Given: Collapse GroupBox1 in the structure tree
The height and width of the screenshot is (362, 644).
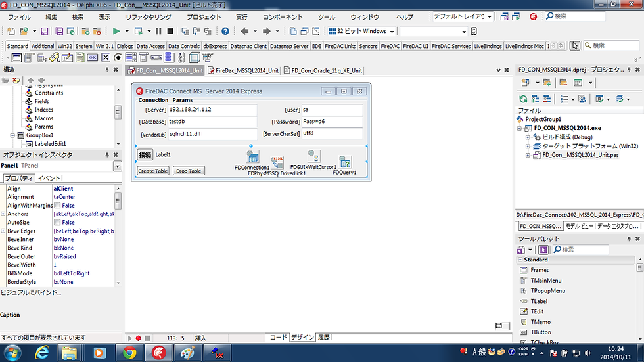Looking at the screenshot, I should (x=12, y=135).
